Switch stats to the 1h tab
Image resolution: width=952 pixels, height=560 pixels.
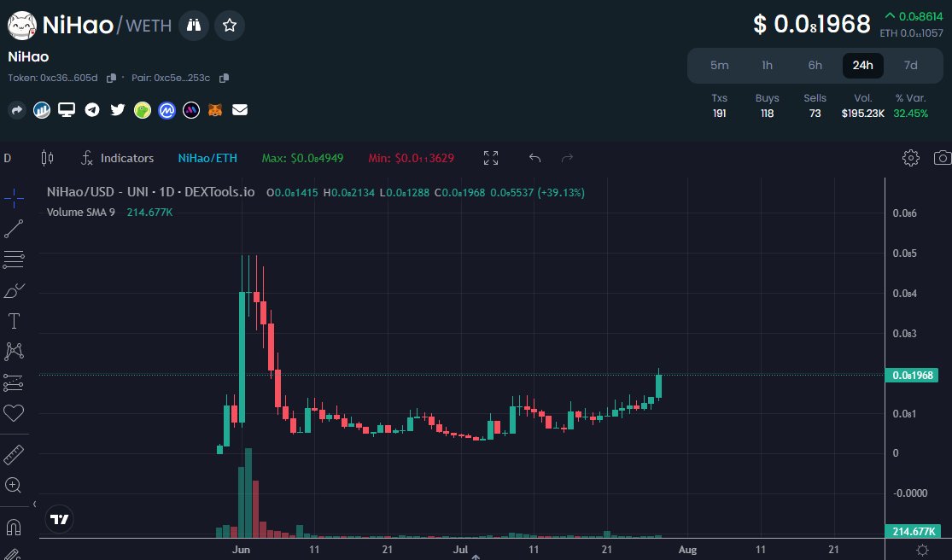pos(768,66)
